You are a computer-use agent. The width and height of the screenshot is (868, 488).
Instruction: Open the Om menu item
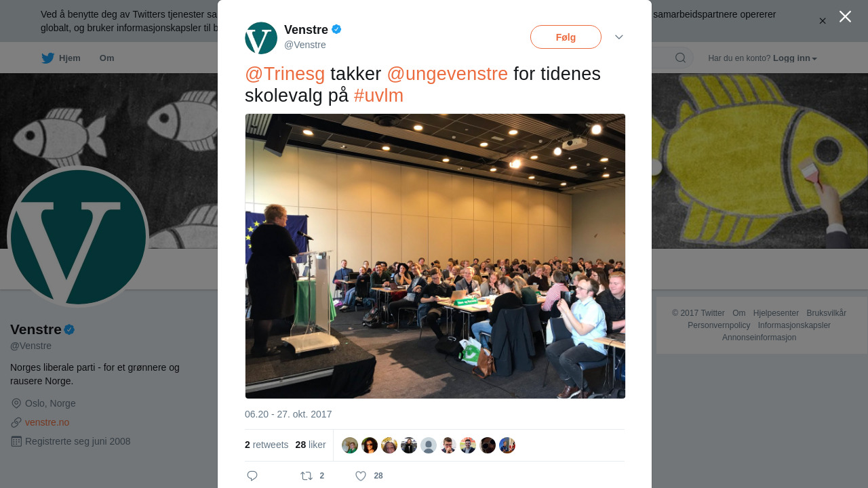click(106, 58)
